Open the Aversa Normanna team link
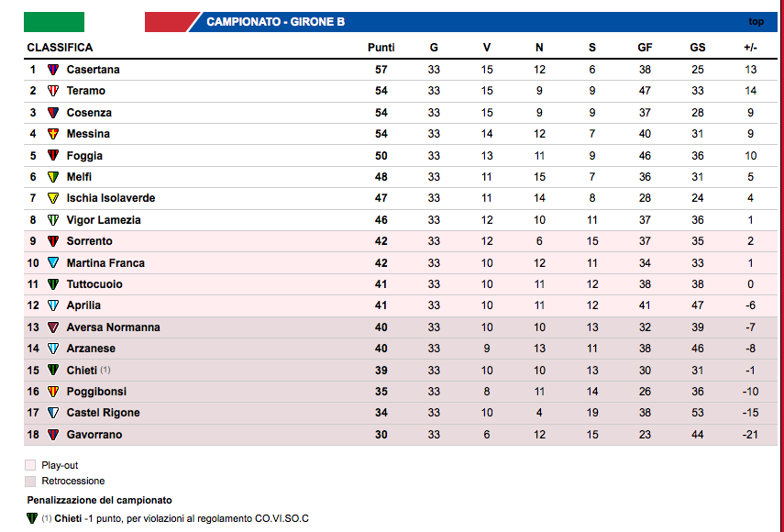This screenshot has width=784, height=532. coord(113,327)
